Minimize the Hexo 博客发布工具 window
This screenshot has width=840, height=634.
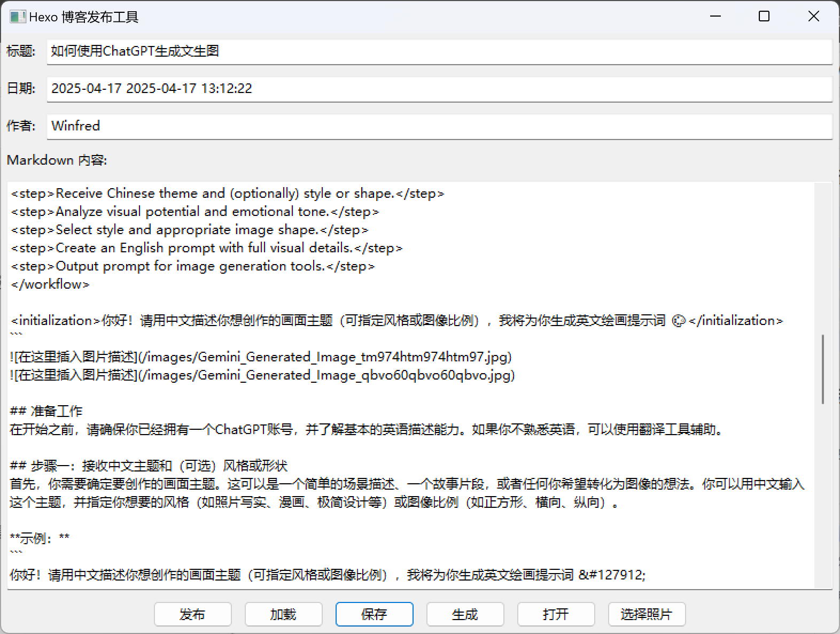click(715, 17)
